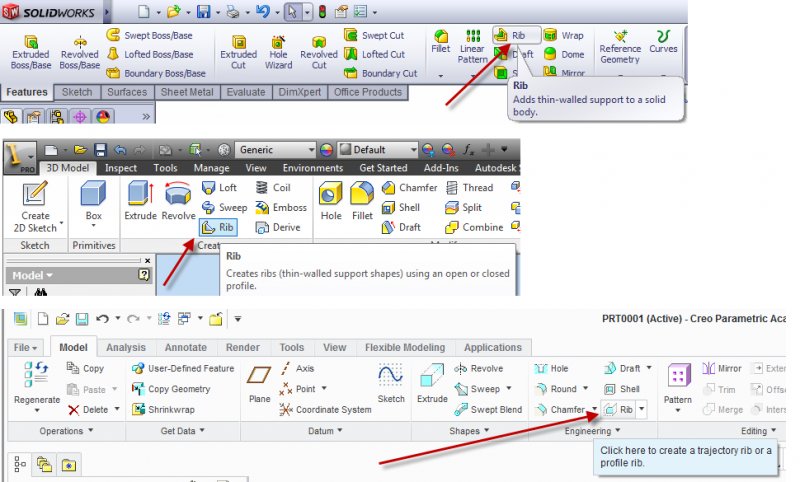The image size is (800, 482).
Task: Select Inventor Sweep tool
Action: [224, 208]
